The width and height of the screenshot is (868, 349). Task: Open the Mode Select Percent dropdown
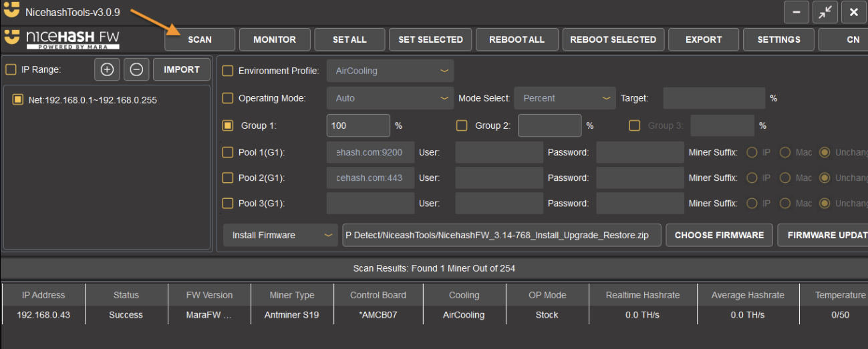[x=565, y=98]
